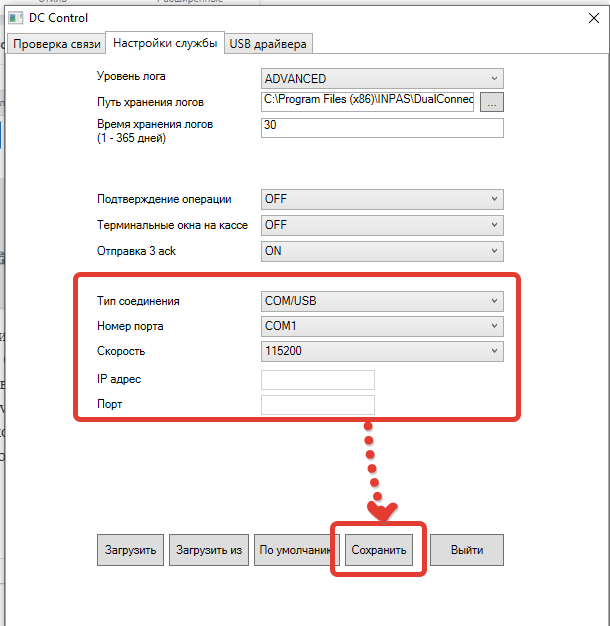This screenshot has width=610, height=626.
Task: Click the DC Control app icon in title bar
Action: click(x=16, y=18)
